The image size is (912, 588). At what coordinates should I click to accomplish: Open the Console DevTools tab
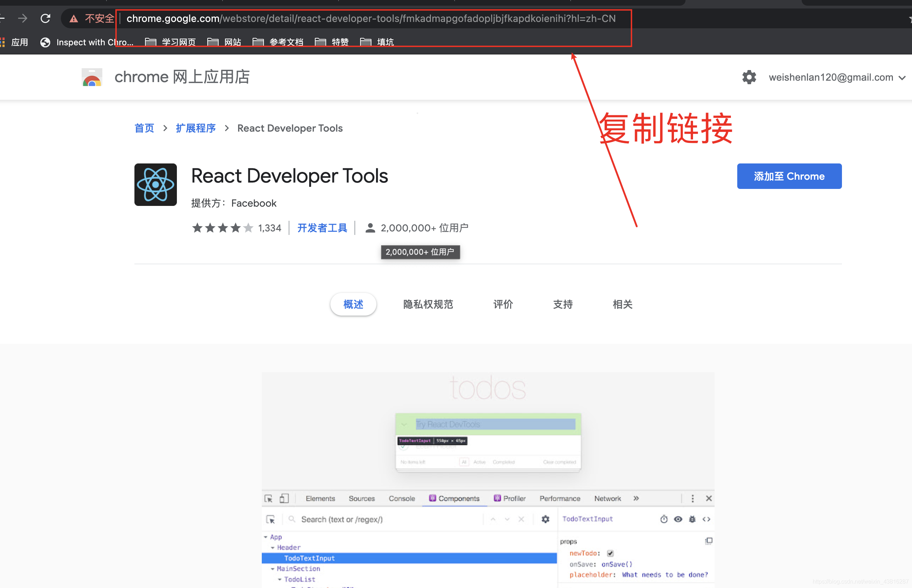(402, 498)
